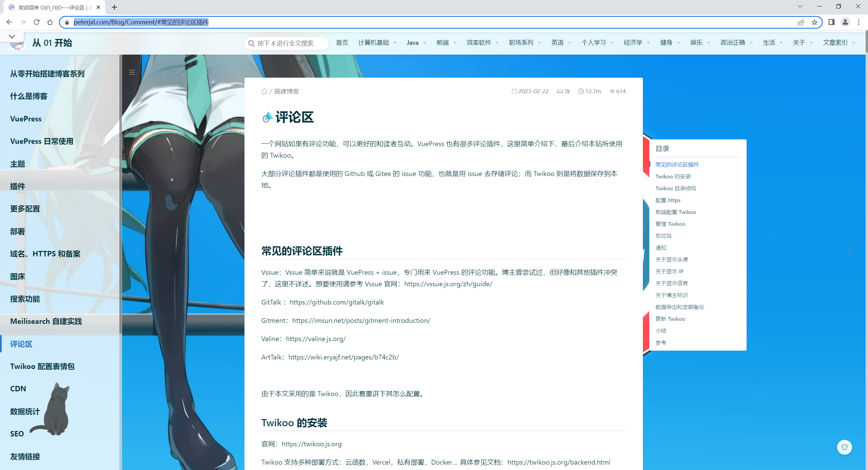Expand the 经济学 dropdown menu

click(636, 43)
